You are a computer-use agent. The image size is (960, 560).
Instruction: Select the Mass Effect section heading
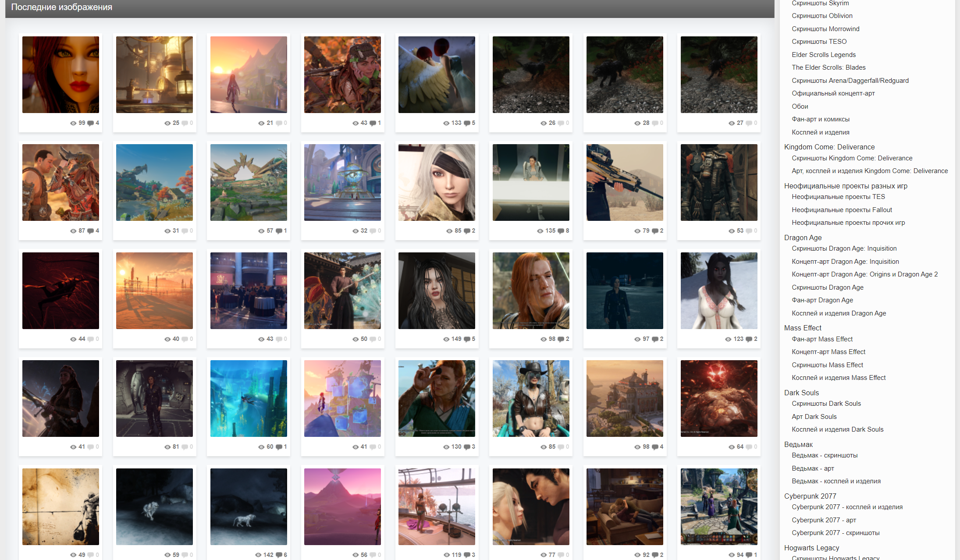point(803,328)
